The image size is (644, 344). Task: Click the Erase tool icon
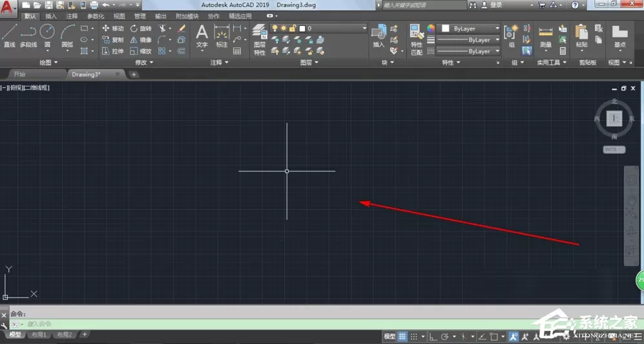tap(181, 28)
